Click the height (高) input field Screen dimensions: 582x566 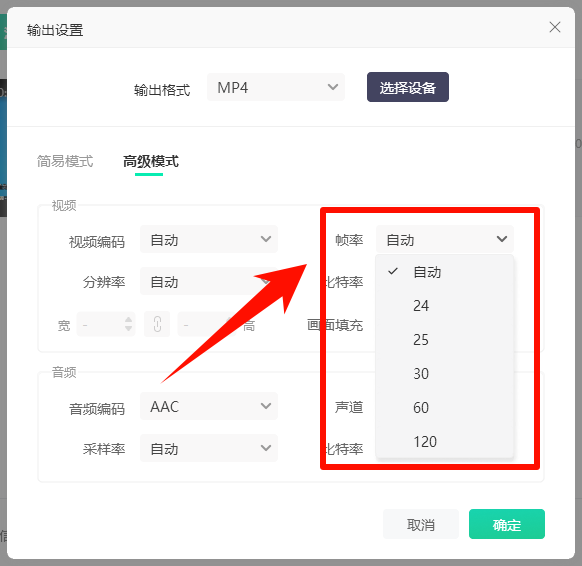point(206,324)
